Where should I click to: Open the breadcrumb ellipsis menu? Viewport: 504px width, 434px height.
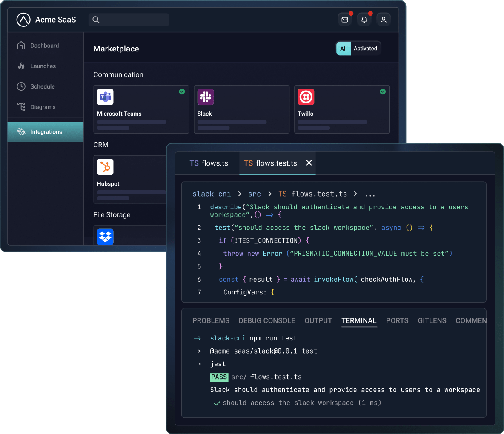(x=370, y=195)
